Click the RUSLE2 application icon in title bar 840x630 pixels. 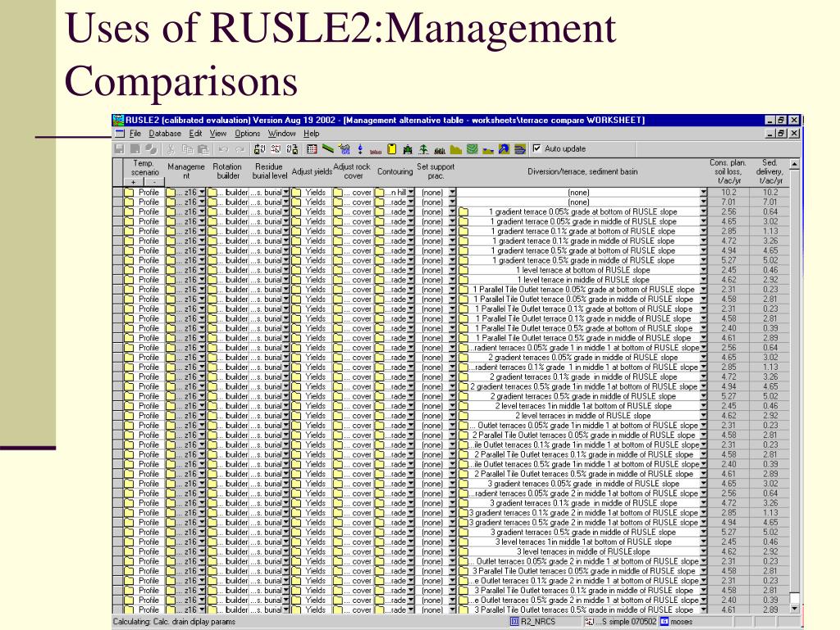click(118, 120)
